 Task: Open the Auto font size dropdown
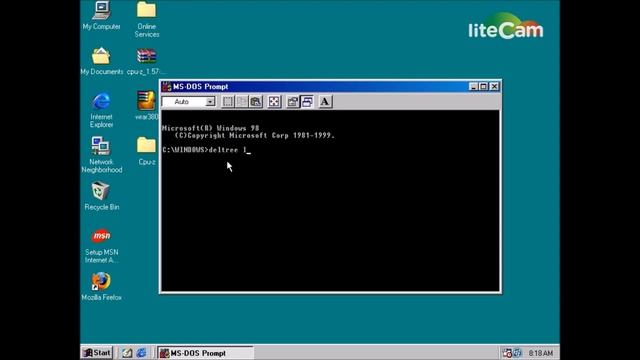210,102
